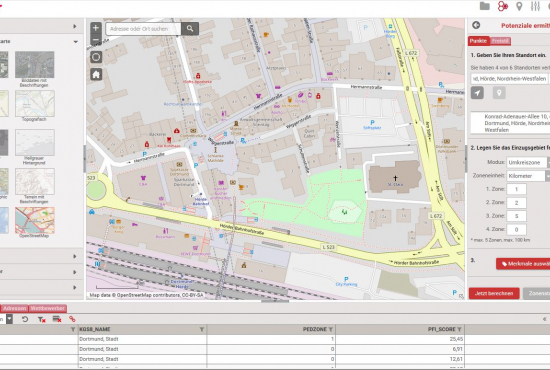The height and width of the screenshot is (370, 550).
Task: Click the address search field on the map
Action: 143,29
